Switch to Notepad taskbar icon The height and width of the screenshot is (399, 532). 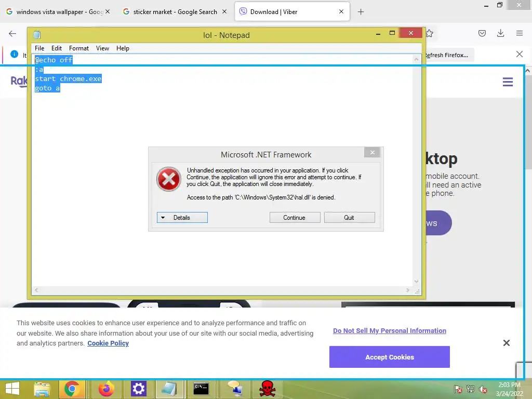[x=169, y=389]
